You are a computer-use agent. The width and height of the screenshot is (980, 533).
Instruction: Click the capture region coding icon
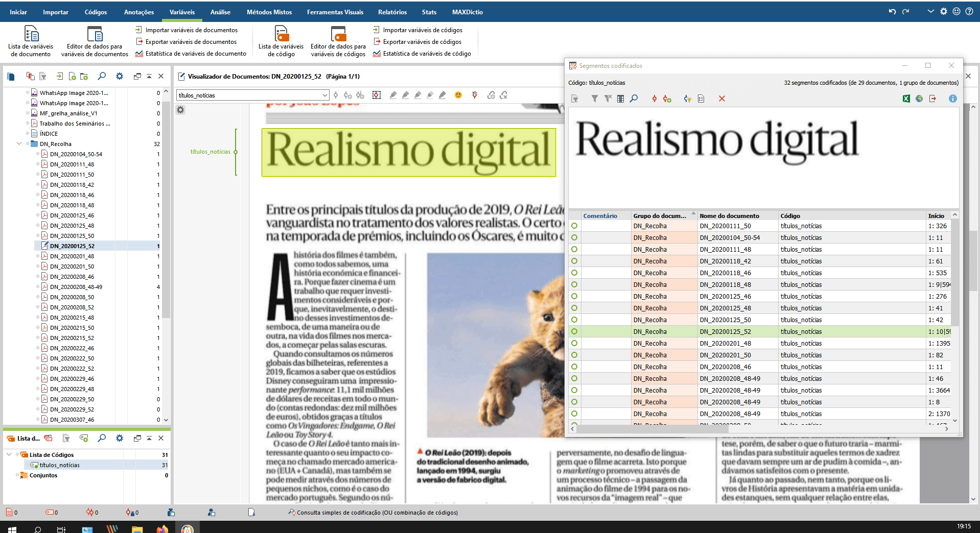tap(377, 95)
